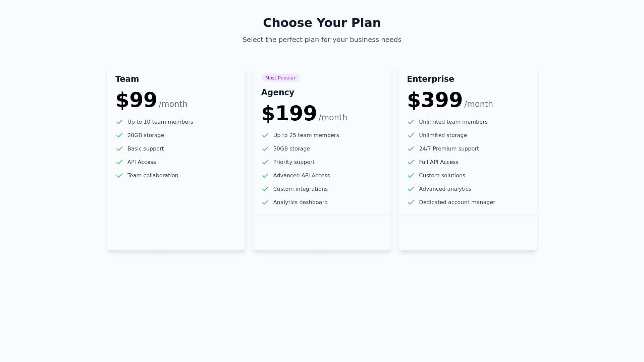
Task: Click checkmark next to Priority support
Action: coord(265,162)
